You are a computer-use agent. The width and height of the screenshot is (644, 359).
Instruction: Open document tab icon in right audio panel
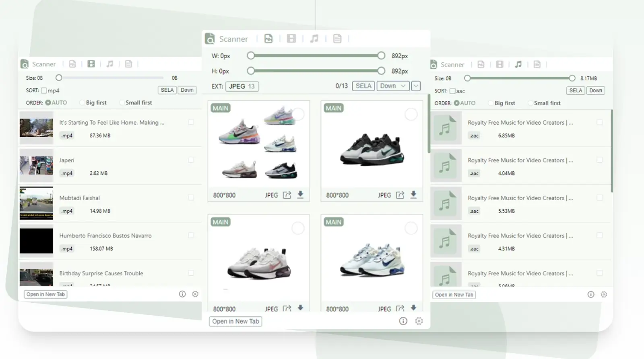pyautogui.click(x=537, y=64)
